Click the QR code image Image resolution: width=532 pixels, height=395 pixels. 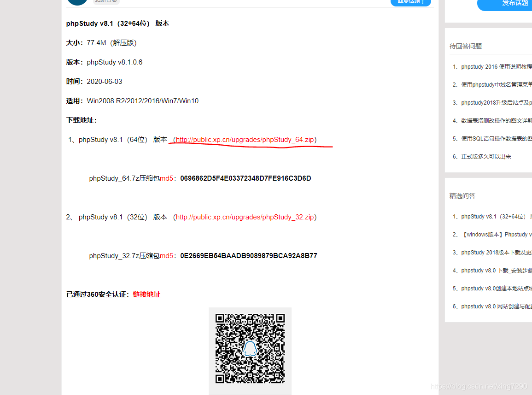click(x=250, y=348)
